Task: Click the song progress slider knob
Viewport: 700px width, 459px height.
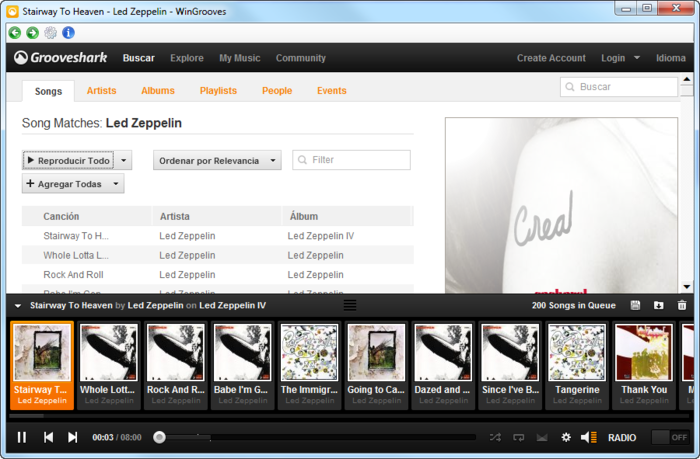Action: point(159,437)
